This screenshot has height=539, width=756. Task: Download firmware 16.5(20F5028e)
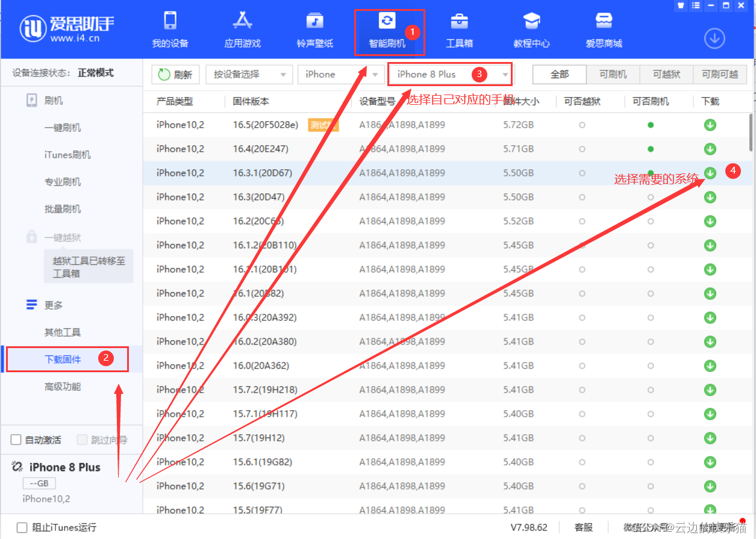[710, 125]
